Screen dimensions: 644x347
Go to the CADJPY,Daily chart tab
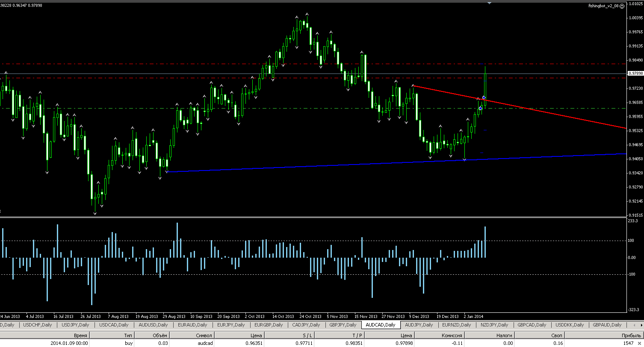[306, 325]
